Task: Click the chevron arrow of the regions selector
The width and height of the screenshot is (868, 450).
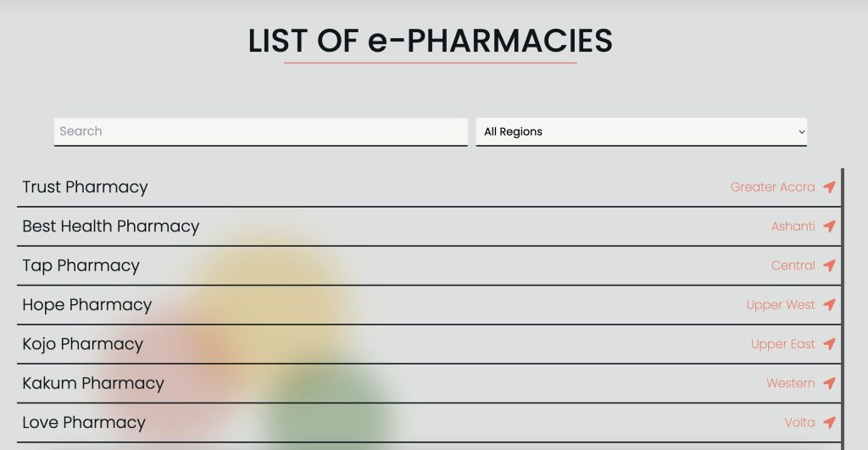Action: pos(801,131)
